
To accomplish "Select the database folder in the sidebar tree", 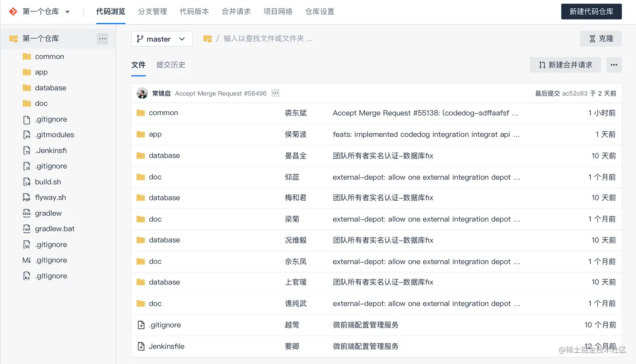I will 50,87.
